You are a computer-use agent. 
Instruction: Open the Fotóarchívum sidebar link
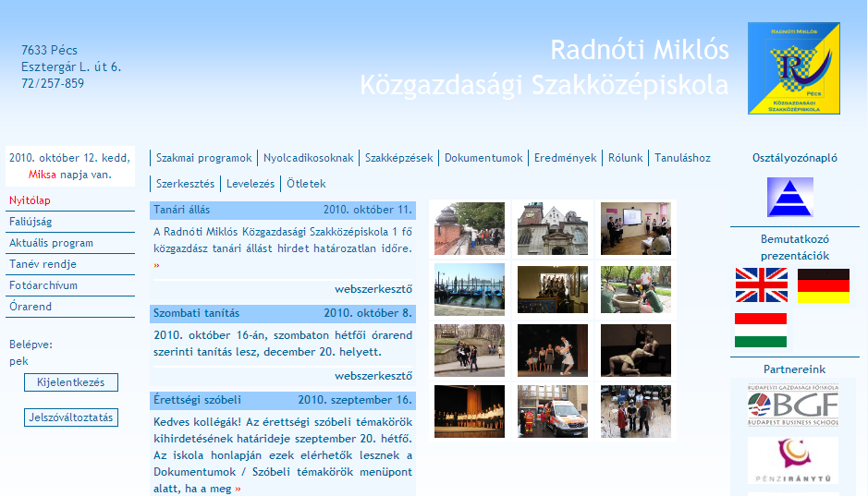tap(43, 285)
